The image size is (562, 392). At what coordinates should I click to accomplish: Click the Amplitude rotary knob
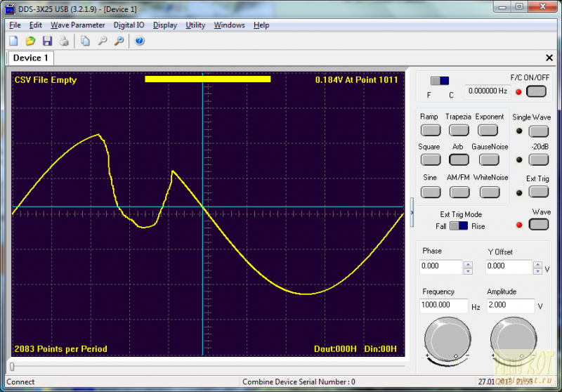(x=514, y=340)
